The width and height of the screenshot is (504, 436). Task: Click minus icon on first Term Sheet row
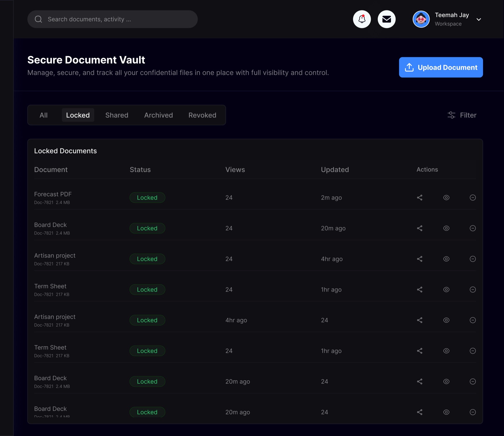point(473,290)
